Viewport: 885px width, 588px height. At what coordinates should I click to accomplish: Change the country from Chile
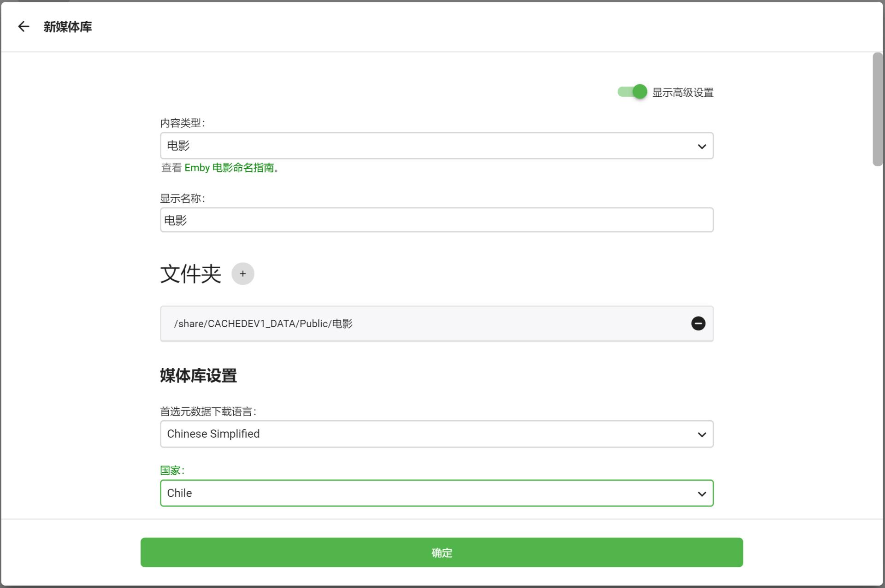[x=437, y=493]
